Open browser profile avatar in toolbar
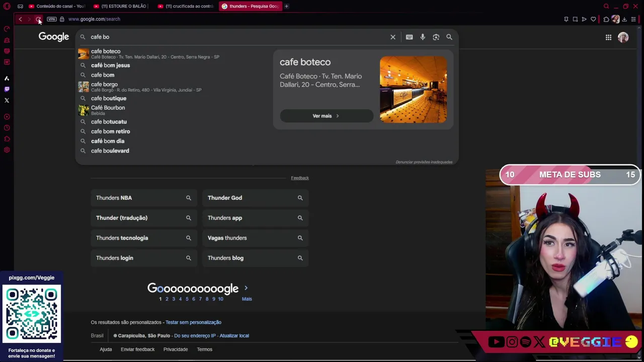The height and width of the screenshot is (362, 644). [x=615, y=19]
